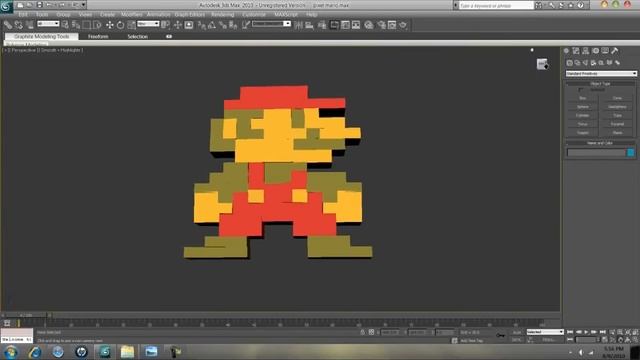640x360 pixels.
Task: Click the rectangular selection region icon
Action: tap(87, 25)
